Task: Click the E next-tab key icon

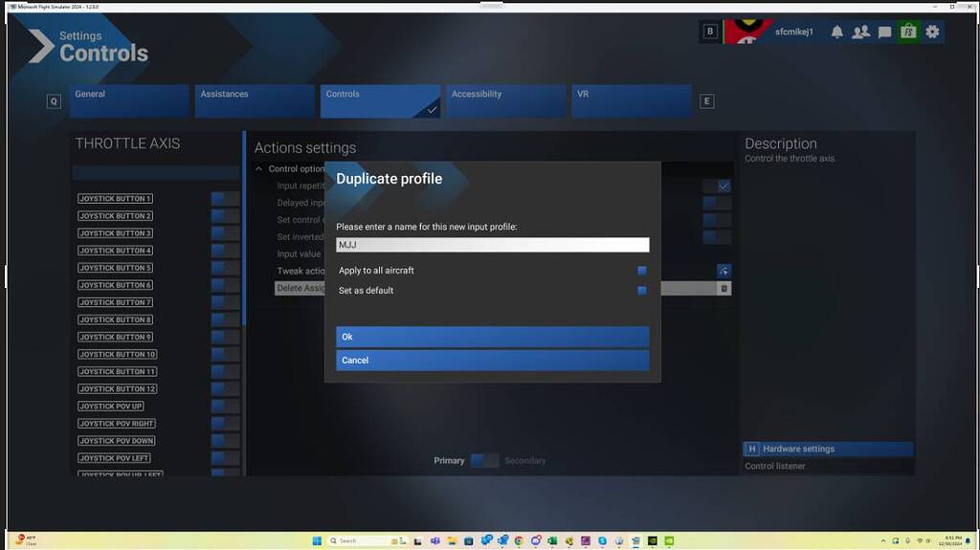Action: 707,101
